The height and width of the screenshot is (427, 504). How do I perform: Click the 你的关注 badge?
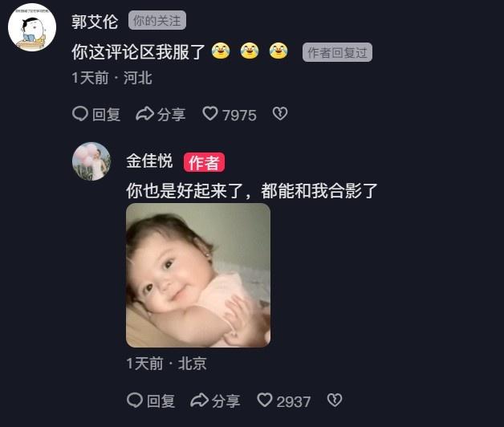click(157, 21)
